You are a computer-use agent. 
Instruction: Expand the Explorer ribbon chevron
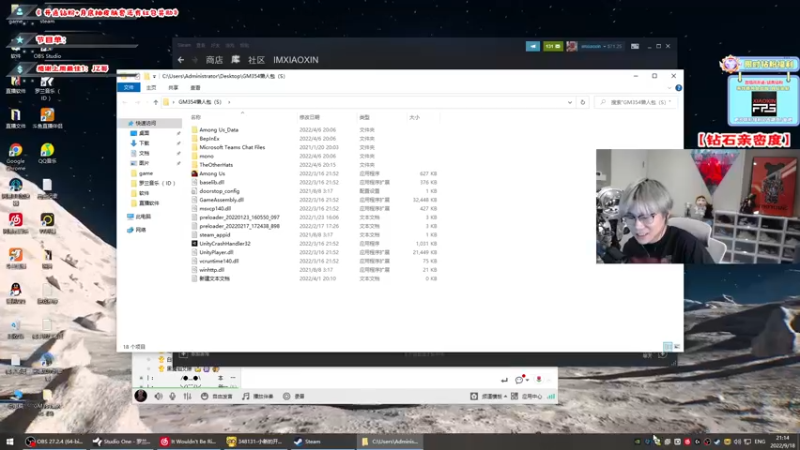(x=669, y=88)
